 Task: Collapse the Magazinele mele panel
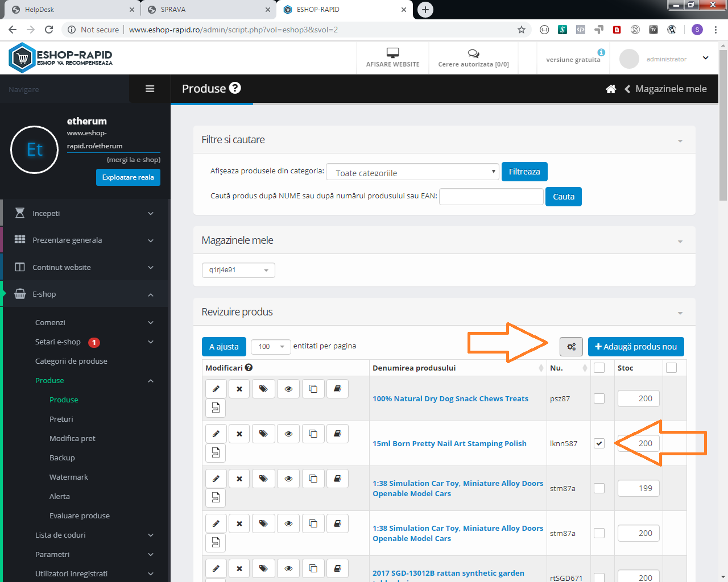680,242
